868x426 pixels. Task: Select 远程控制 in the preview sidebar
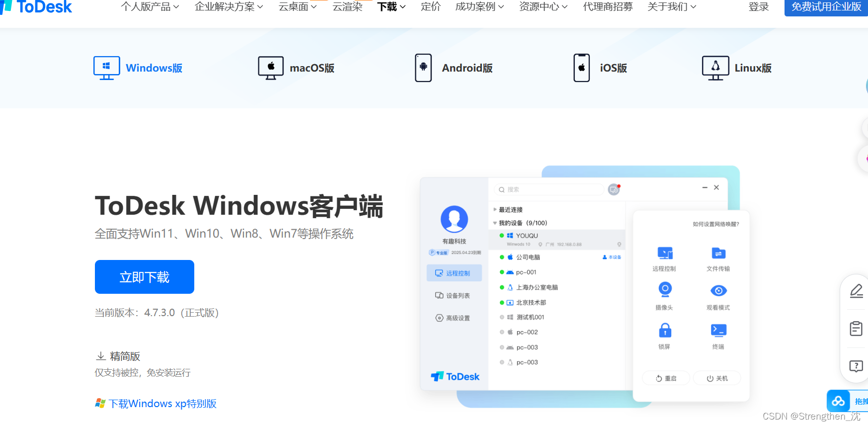[454, 273]
